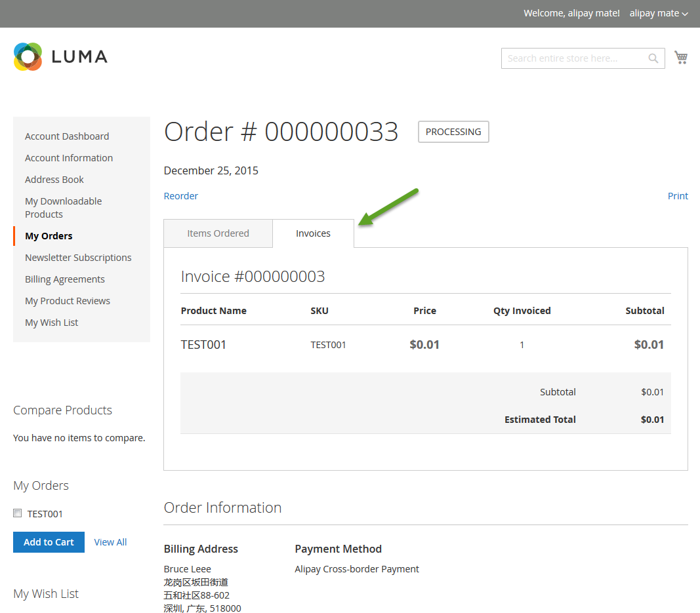Click the Add to Cart button

49,542
